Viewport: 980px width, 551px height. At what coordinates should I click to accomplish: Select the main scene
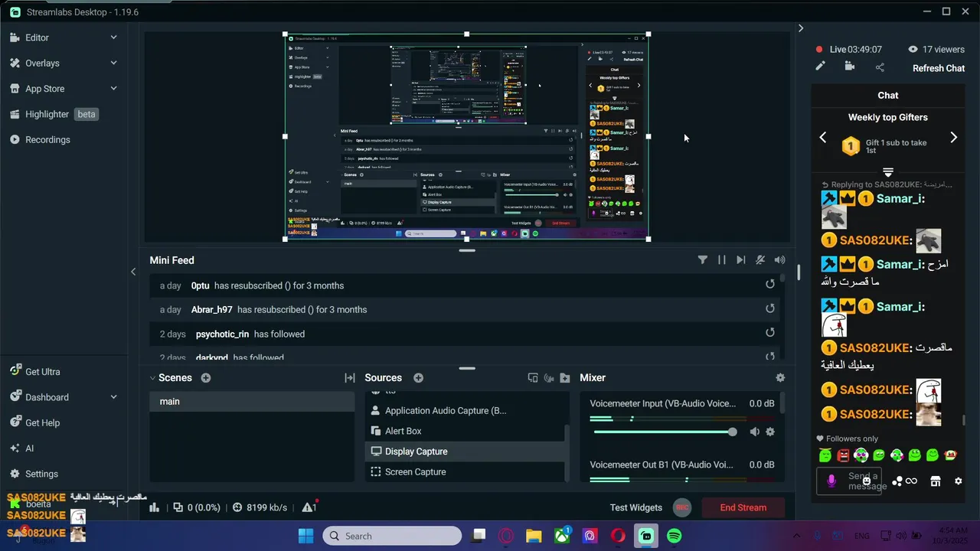point(252,402)
